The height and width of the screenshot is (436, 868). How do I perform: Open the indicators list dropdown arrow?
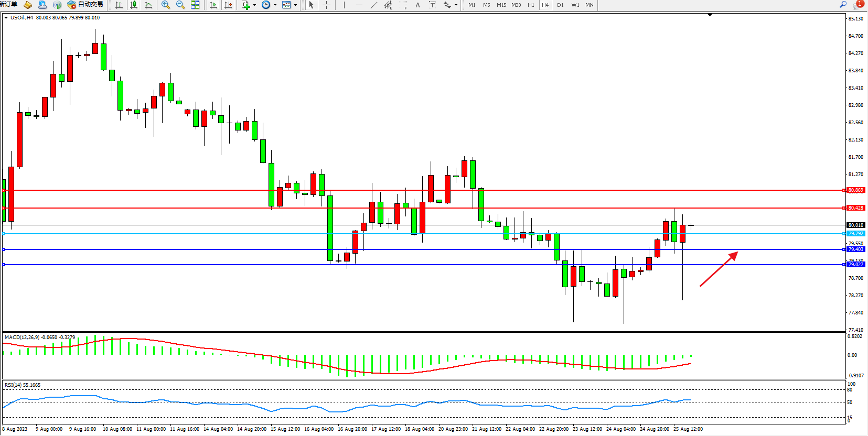(255, 5)
